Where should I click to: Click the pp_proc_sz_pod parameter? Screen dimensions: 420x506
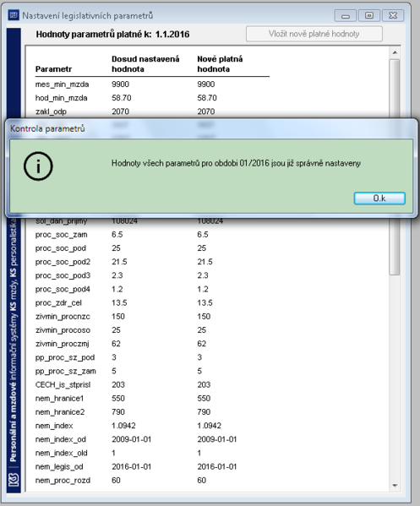(x=65, y=357)
